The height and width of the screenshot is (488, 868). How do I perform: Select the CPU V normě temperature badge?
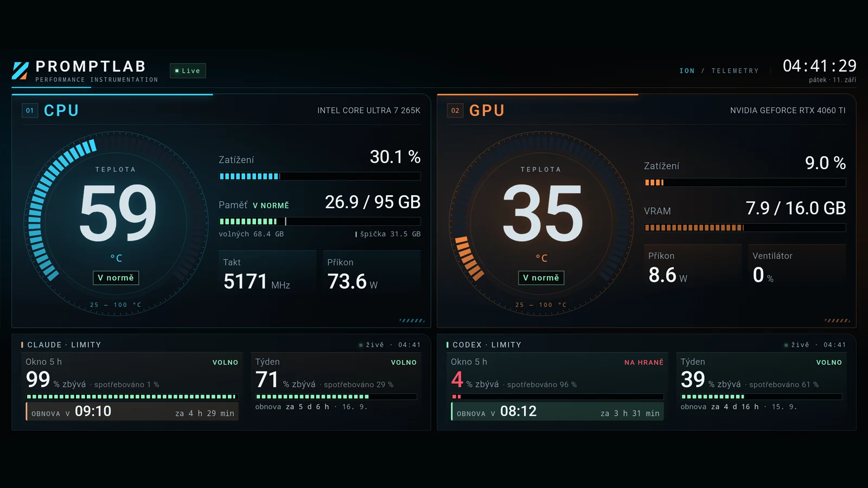point(116,278)
